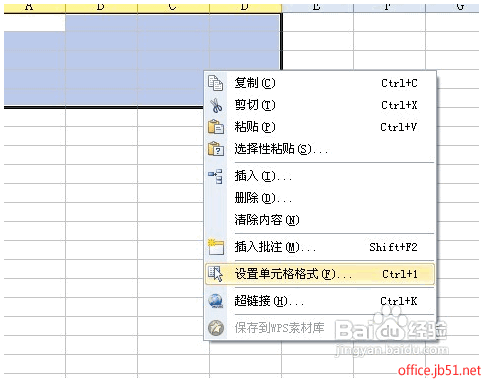Select 插入(I)... menu entry
The width and height of the screenshot is (485, 380).
(320, 176)
